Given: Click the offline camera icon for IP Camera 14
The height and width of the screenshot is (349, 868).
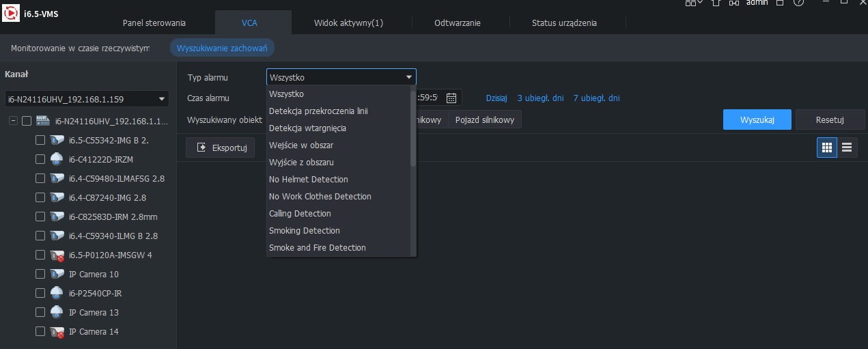Looking at the screenshot, I should pos(57,331).
